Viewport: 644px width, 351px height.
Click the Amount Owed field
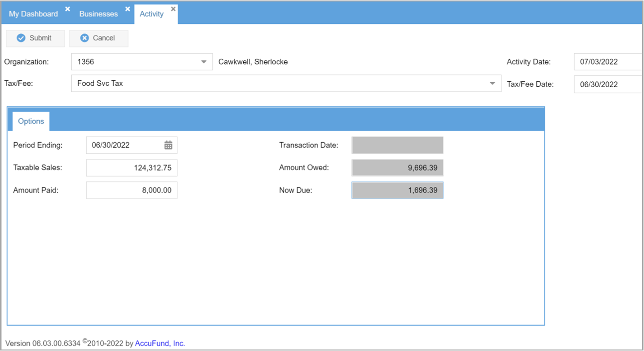(x=397, y=168)
